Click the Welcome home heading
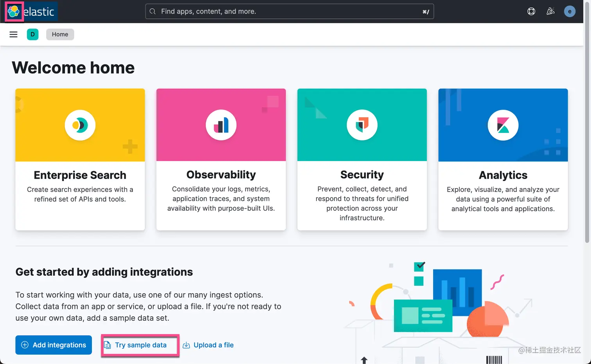This screenshot has width=591, height=364. click(73, 68)
